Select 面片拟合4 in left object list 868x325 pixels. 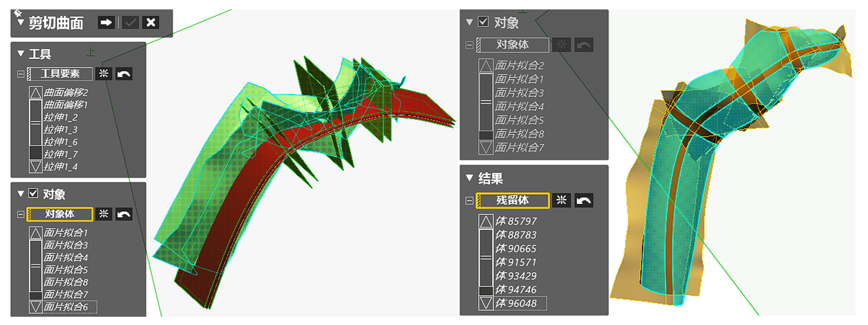66,258
